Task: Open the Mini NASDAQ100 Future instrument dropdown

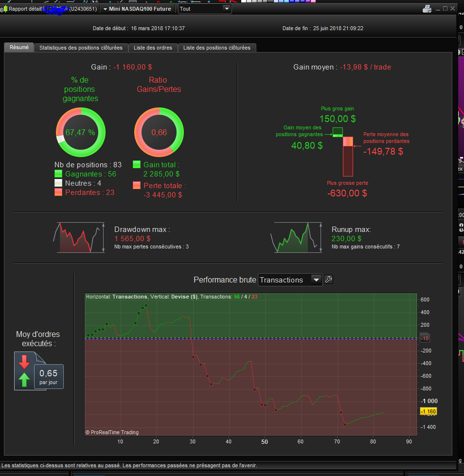Action: 137,9
